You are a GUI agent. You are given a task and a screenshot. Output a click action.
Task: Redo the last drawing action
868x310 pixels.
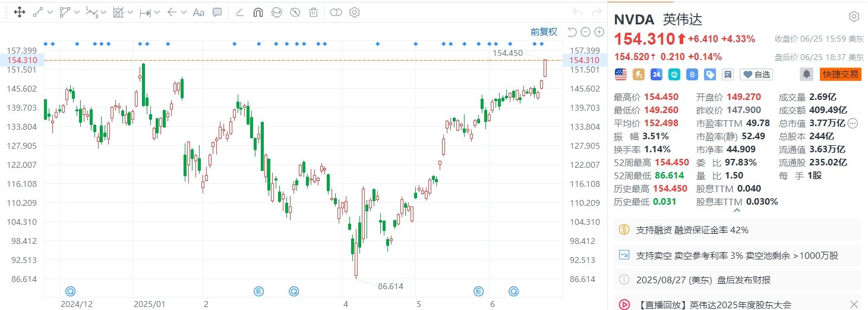595,12
